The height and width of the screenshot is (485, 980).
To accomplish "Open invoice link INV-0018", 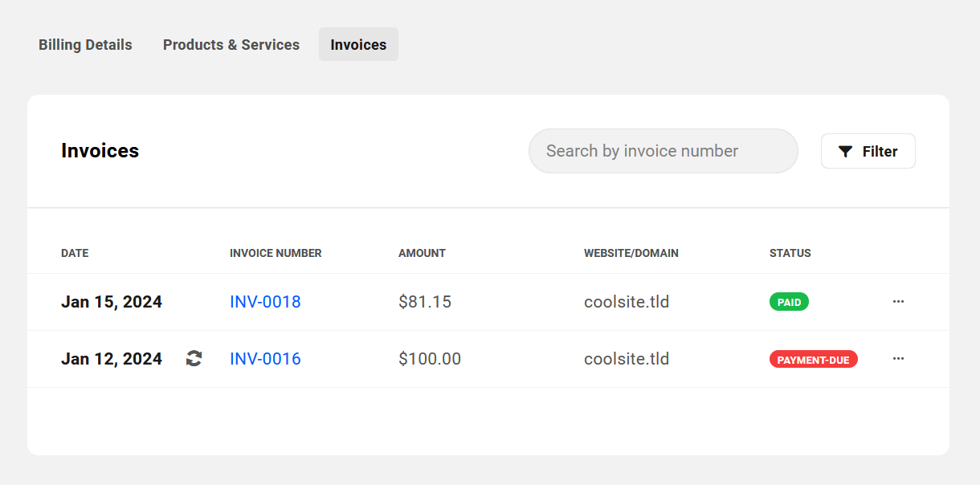I will pyautogui.click(x=265, y=302).
